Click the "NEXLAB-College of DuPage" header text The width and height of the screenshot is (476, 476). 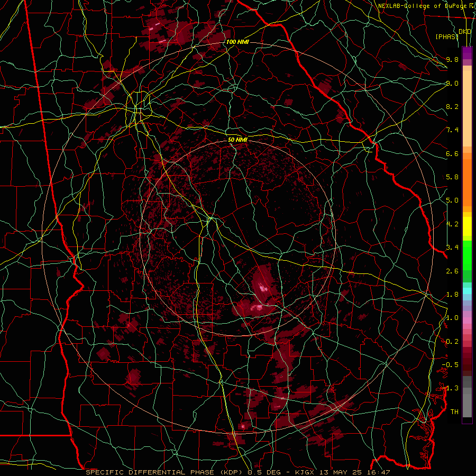pos(422,6)
